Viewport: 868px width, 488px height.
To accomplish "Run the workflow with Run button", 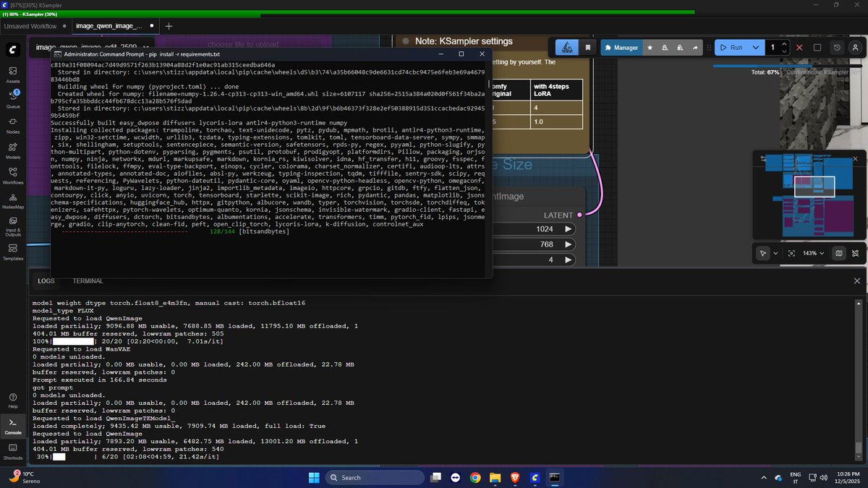I will 731,48.
